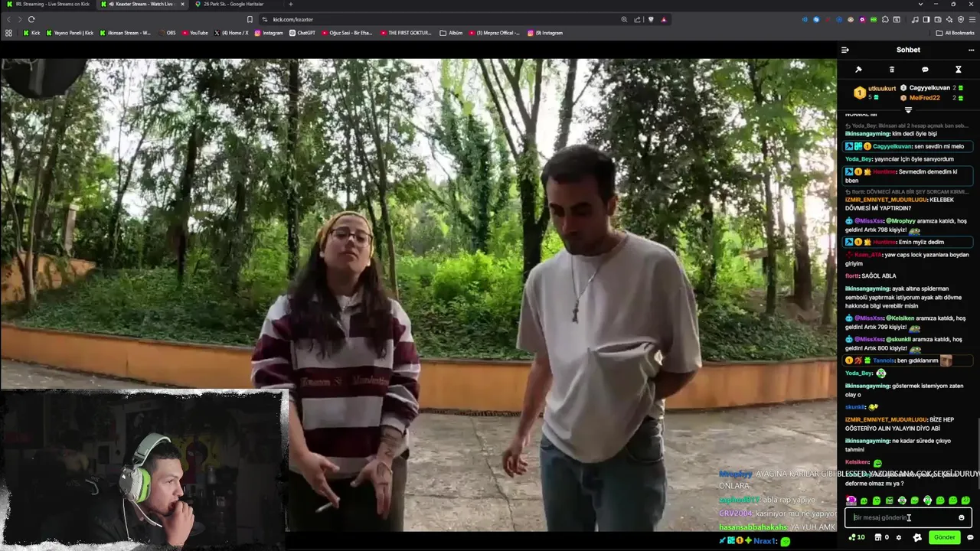Click the badge star icon beside the Gönder button
980x551 pixels.
point(917,537)
